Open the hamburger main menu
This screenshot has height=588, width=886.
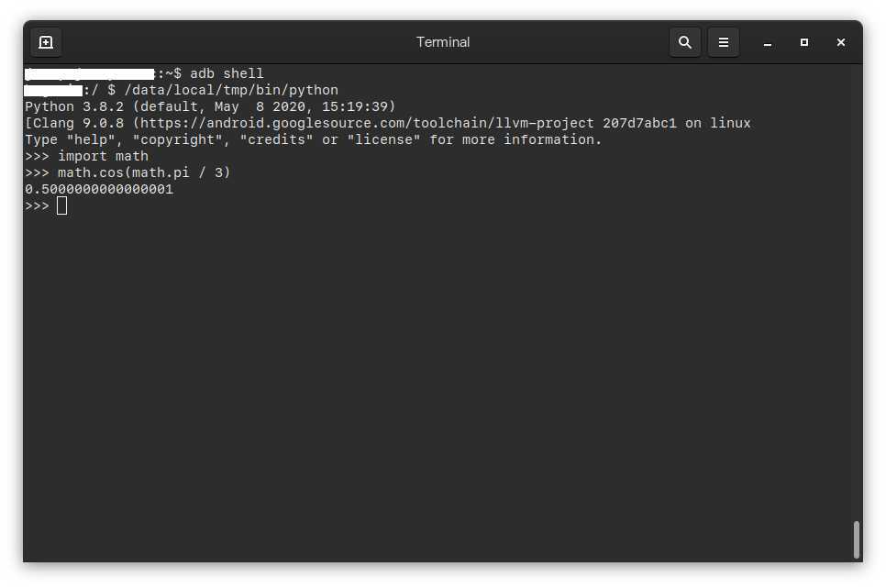[724, 42]
